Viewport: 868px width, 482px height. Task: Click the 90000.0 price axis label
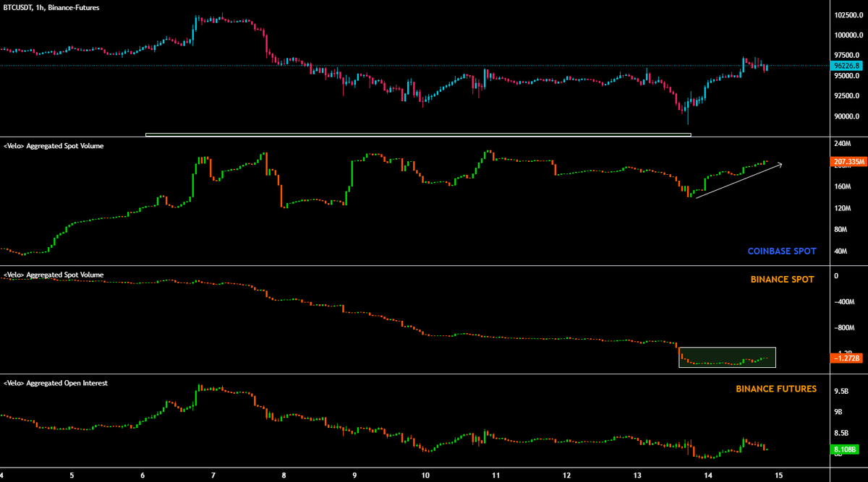pos(848,116)
